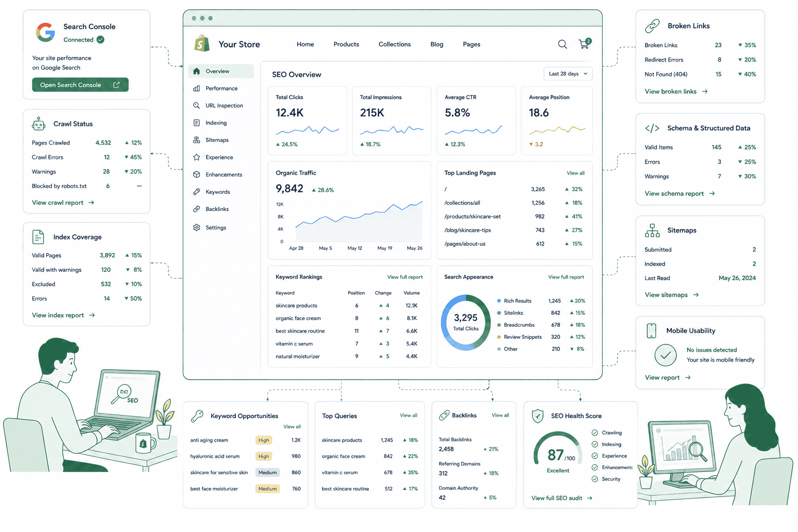This screenshot has height=532, width=798.
Task: Open View all in Top Landing Pages
Action: click(576, 173)
